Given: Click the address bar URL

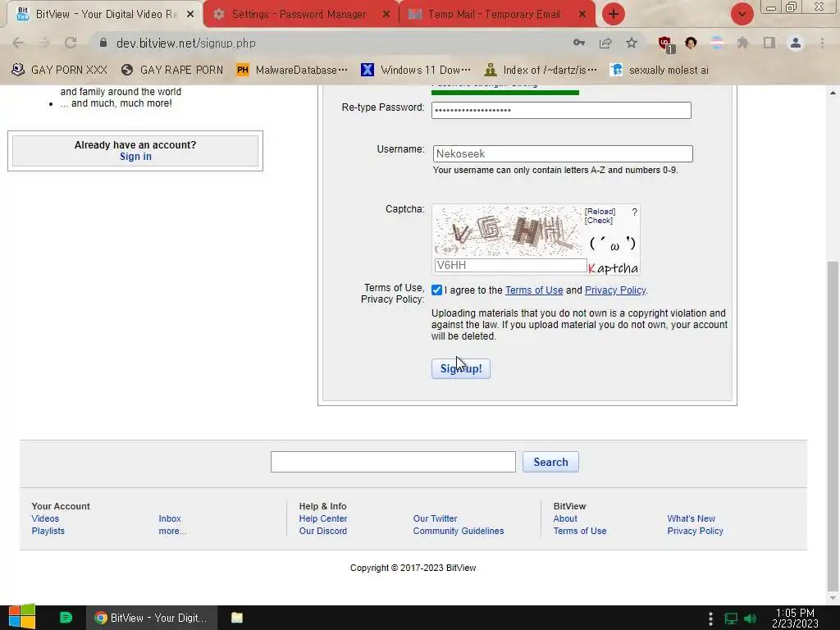Looking at the screenshot, I should 186,43.
